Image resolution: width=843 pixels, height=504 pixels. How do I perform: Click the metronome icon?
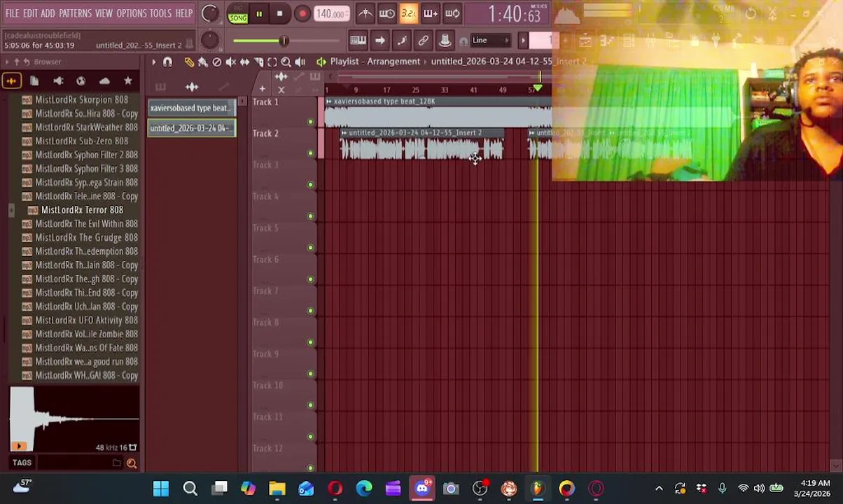[365, 13]
